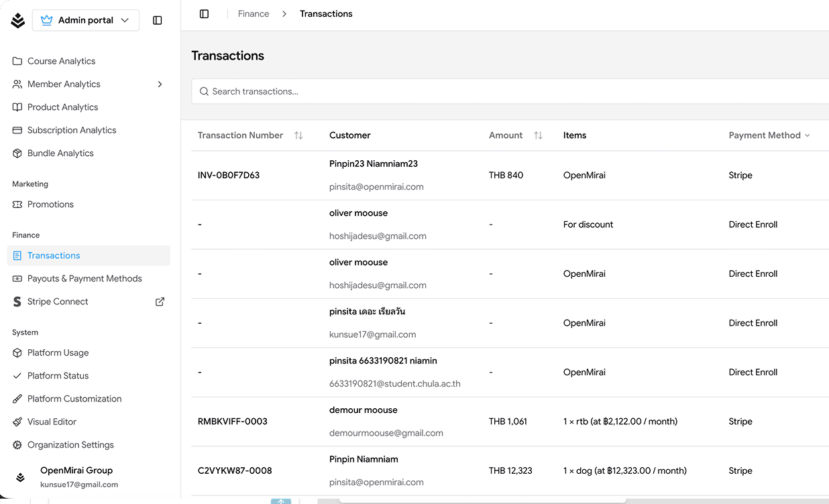Click the Customer column header
This screenshot has width=829, height=504.
click(350, 135)
